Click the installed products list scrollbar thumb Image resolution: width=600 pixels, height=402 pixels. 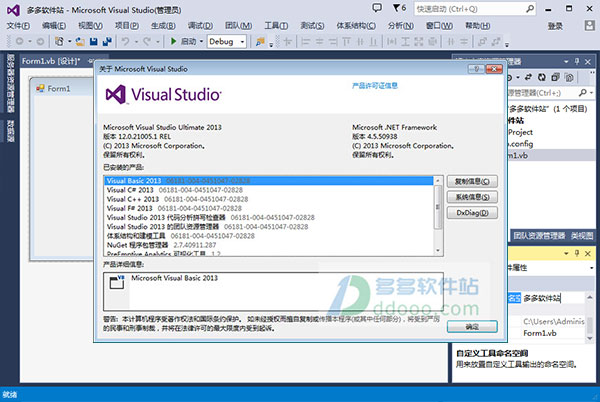tap(438, 207)
